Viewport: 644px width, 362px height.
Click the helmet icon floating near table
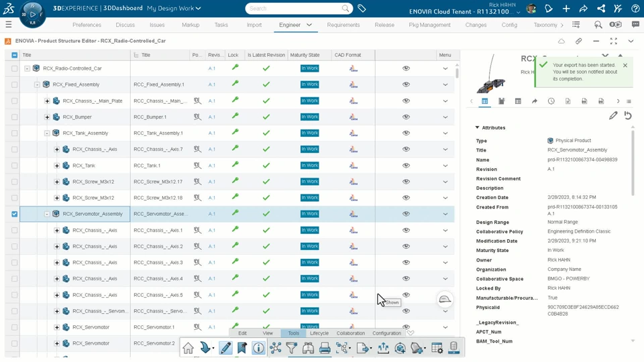coord(445,300)
